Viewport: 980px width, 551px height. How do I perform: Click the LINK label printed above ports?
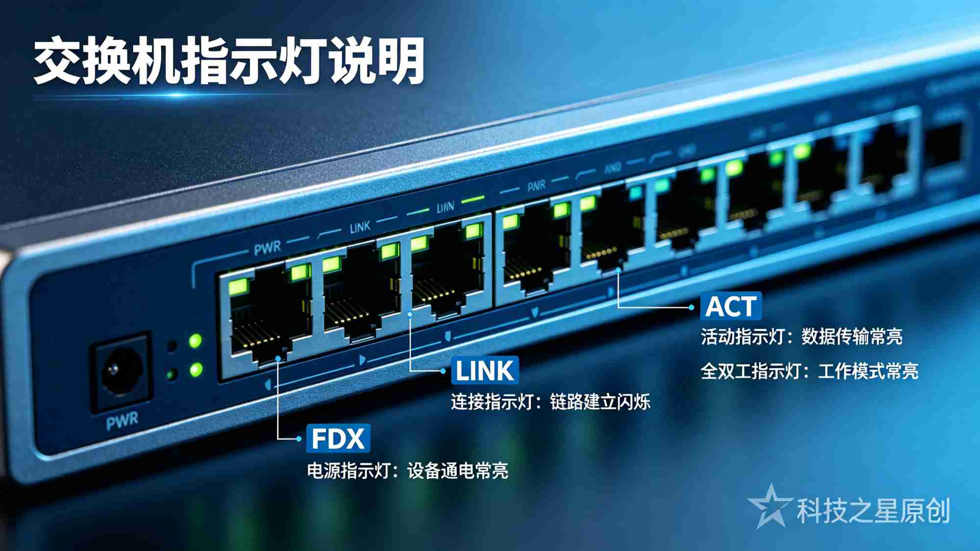click(x=360, y=227)
